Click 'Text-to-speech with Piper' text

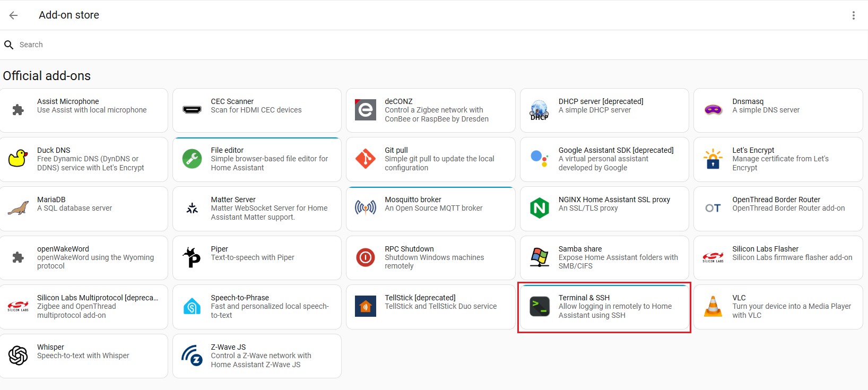252,257
